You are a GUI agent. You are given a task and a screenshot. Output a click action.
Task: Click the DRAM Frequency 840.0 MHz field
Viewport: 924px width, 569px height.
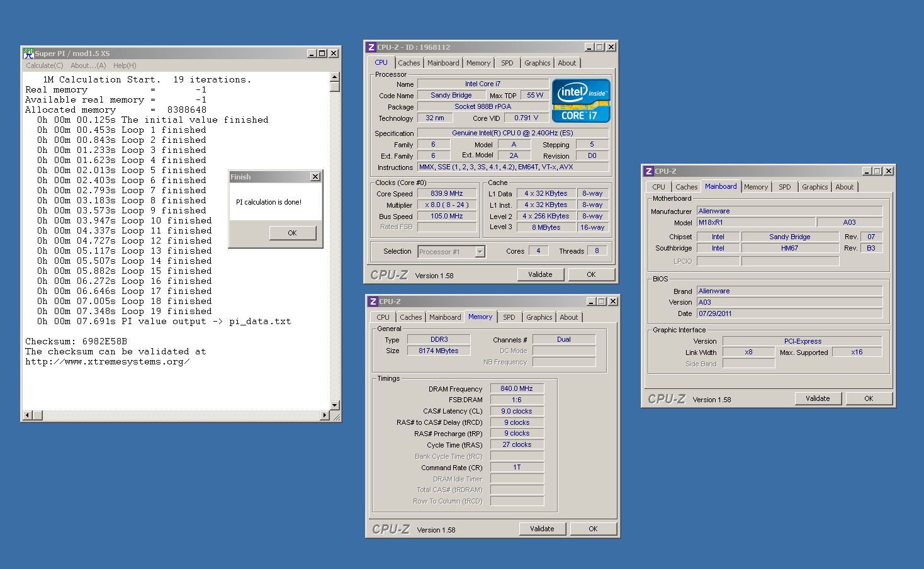tap(517, 388)
